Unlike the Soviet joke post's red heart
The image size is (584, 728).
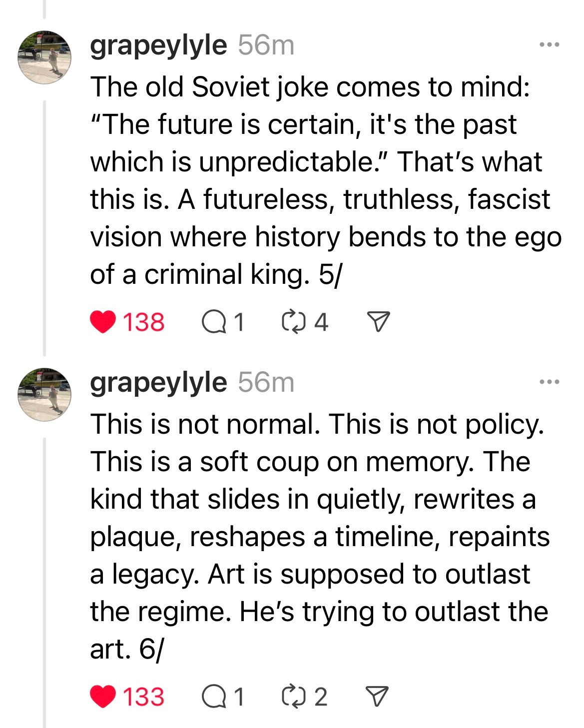click(103, 322)
